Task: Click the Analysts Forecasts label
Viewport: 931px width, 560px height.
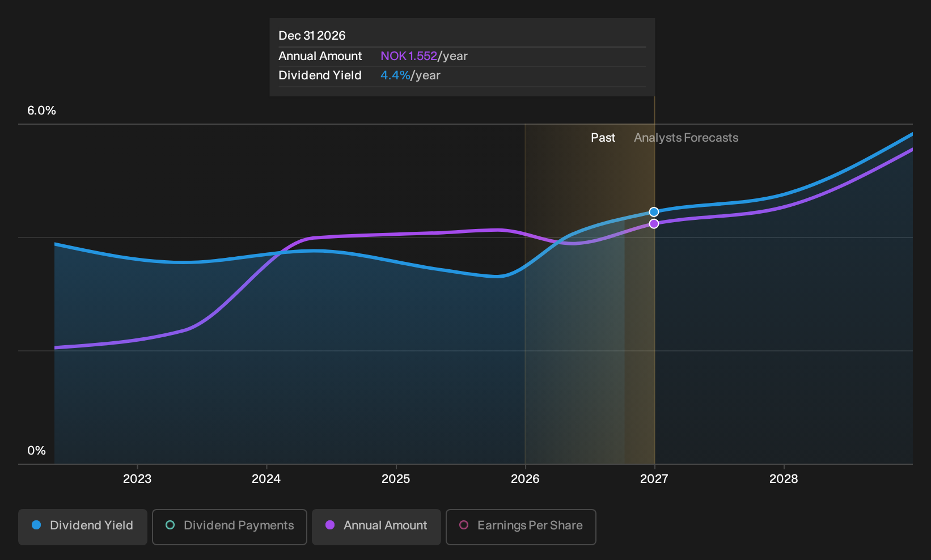Action: [x=686, y=138]
